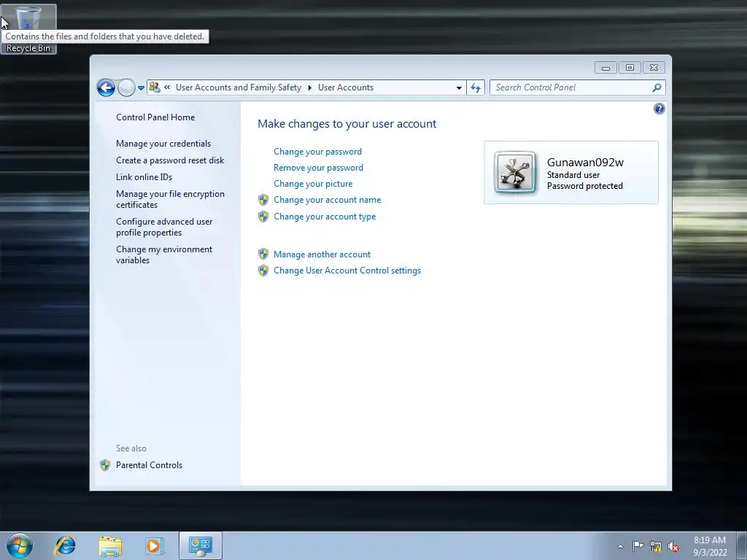Screen dimensions: 747x560
Task: Expand breadcrumb arrow after Family Safety
Action: (309, 87)
